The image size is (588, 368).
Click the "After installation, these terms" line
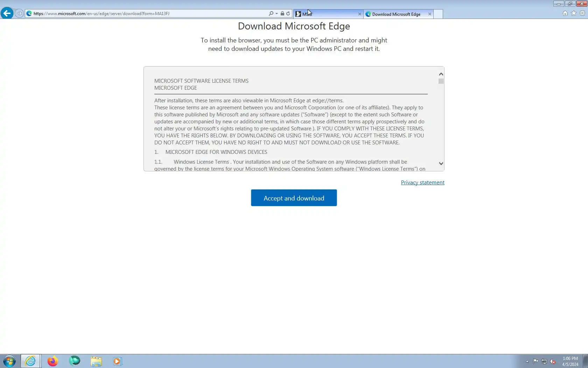(x=249, y=101)
